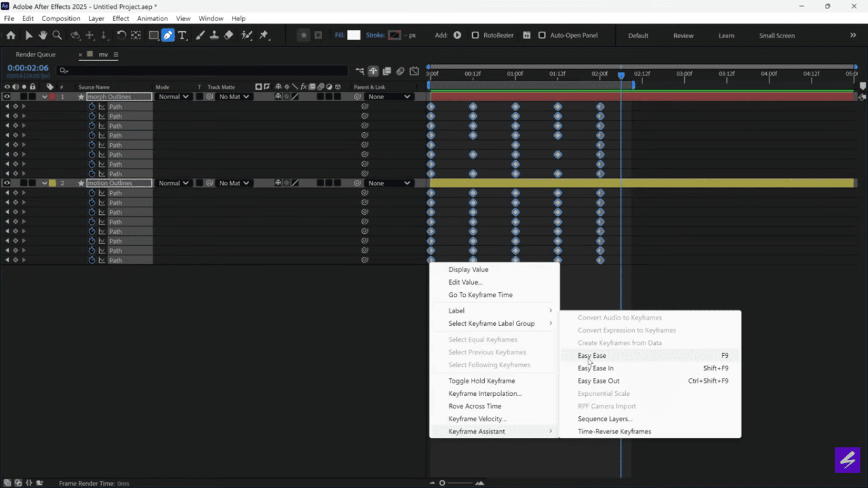Select the Puppet Pin tool
Viewport: 868px width, 488px height.
coord(264,36)
